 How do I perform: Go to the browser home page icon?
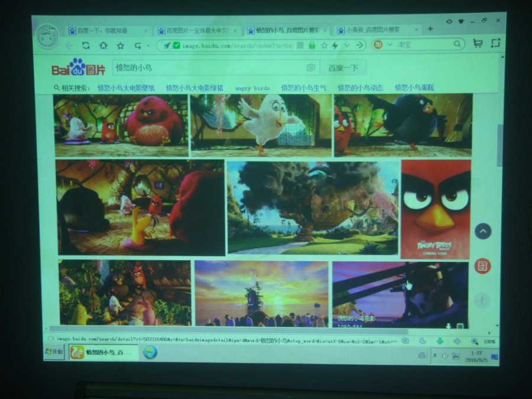[103, 46]
